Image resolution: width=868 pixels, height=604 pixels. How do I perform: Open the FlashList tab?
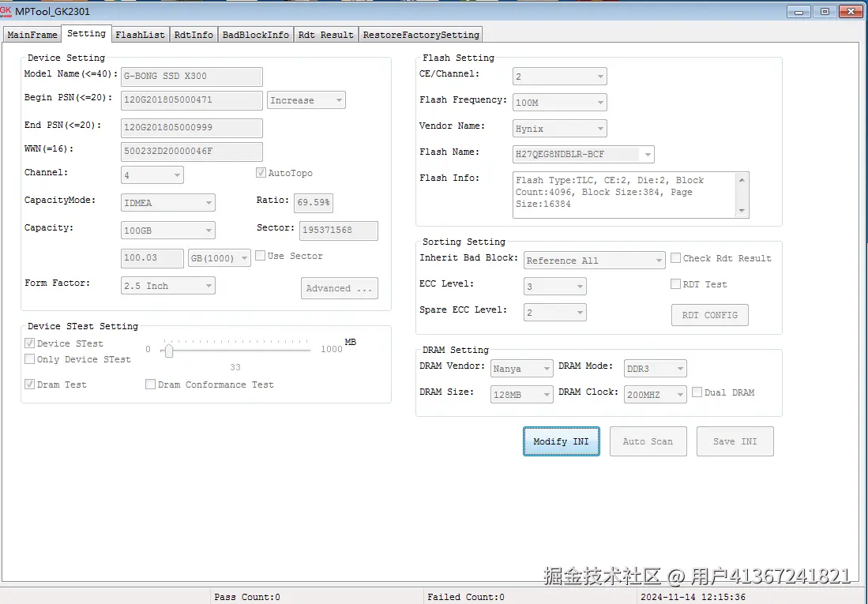pos(140,34)
